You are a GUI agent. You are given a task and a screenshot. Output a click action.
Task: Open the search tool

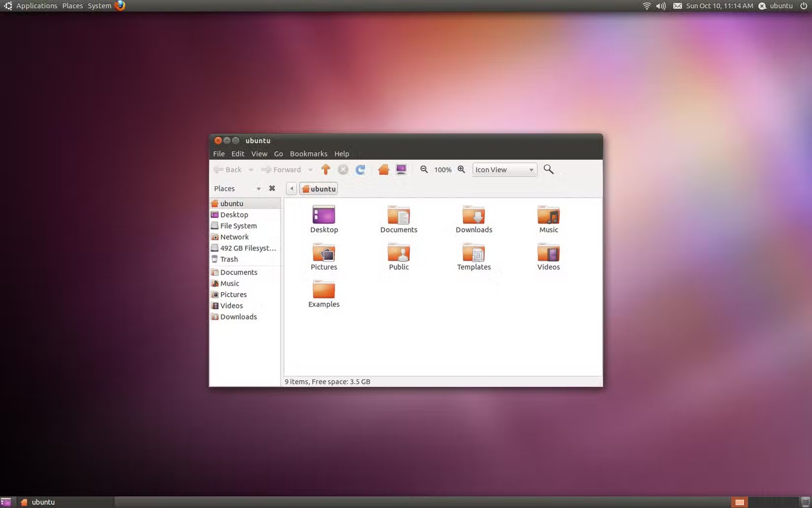549,169
